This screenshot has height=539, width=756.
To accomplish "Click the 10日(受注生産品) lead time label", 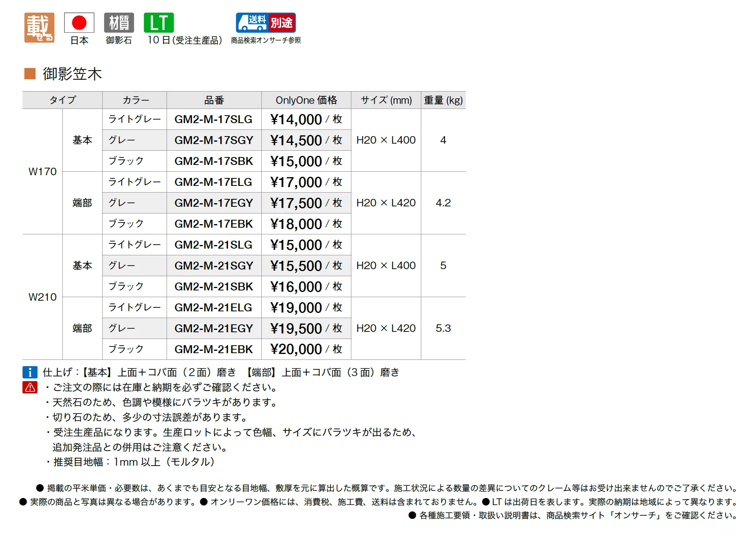I will 185,40.
